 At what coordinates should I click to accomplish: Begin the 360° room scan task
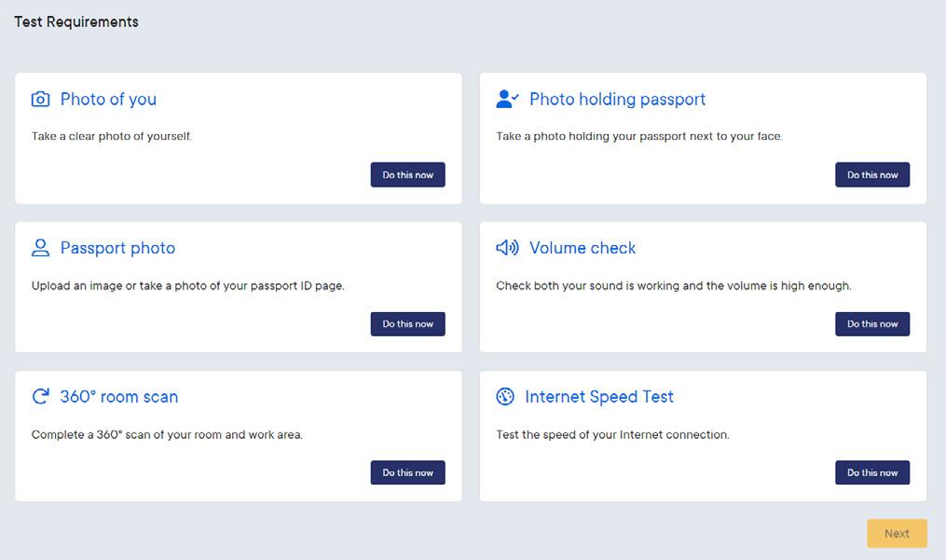[407, 472]
